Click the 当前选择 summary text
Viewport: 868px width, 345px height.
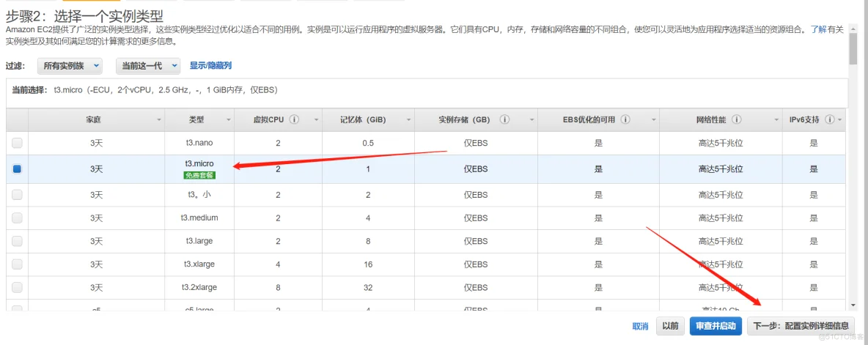click(x=145, y=89)
